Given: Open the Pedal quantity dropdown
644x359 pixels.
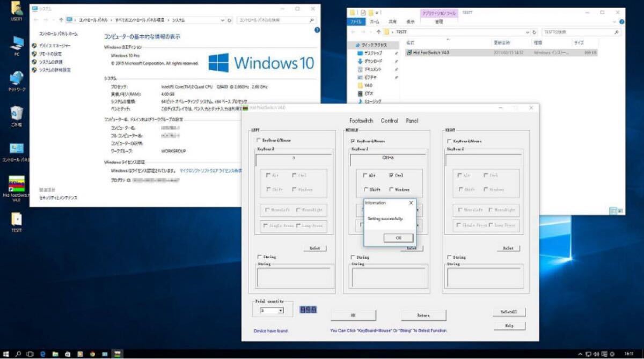Looking at the screenshot, I should pyautogui.click(x=280, y=310).
